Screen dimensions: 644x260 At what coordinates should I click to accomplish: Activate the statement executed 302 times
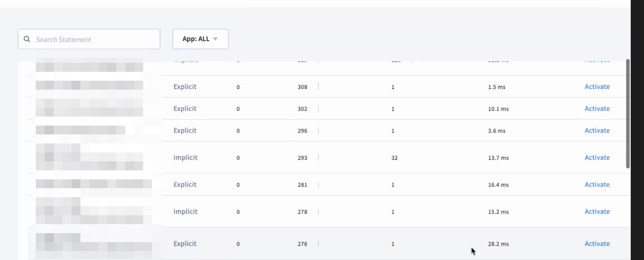pyautogui.click(x=597, y=108)
